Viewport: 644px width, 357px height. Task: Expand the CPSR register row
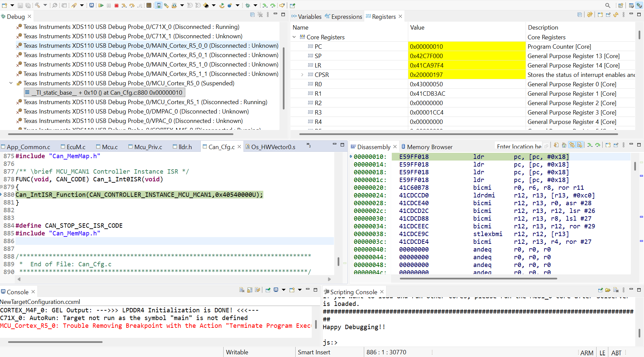302,75
